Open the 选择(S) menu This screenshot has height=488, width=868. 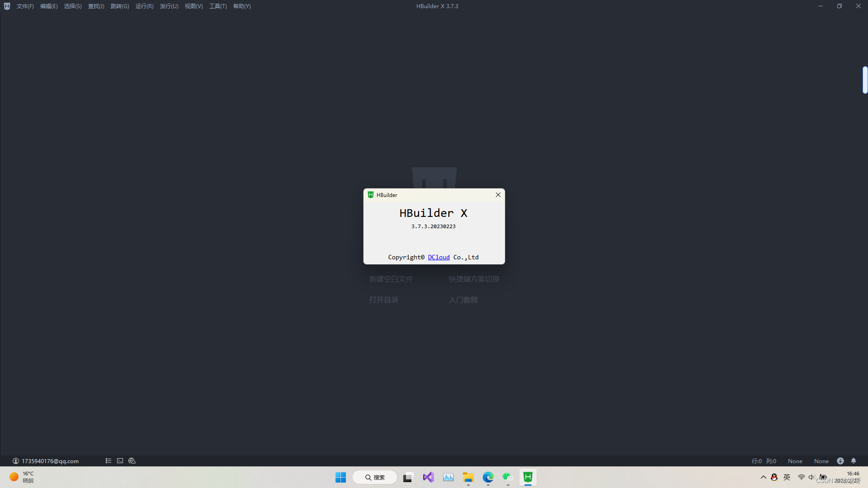[73, 6]
